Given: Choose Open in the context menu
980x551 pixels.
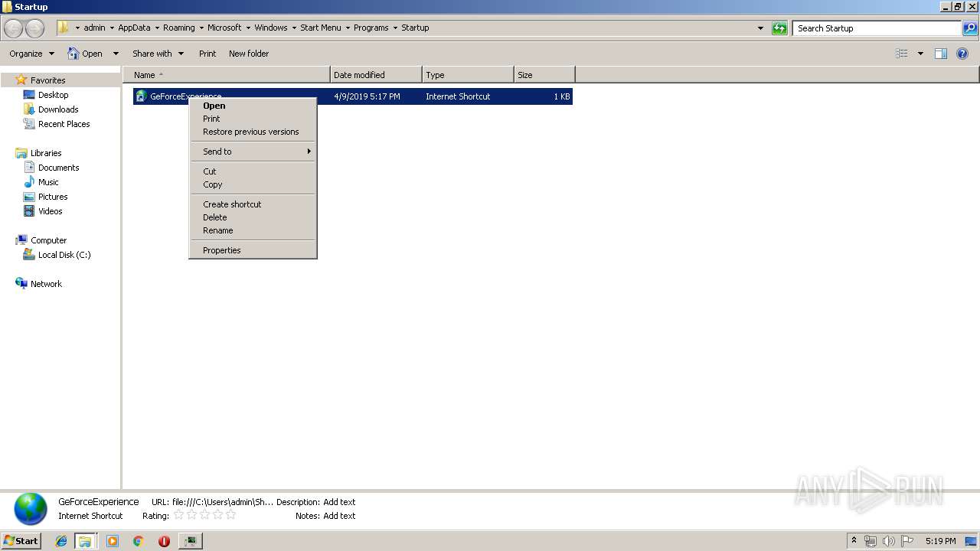Looking at the screenshot, I should [x=253, y=106].
